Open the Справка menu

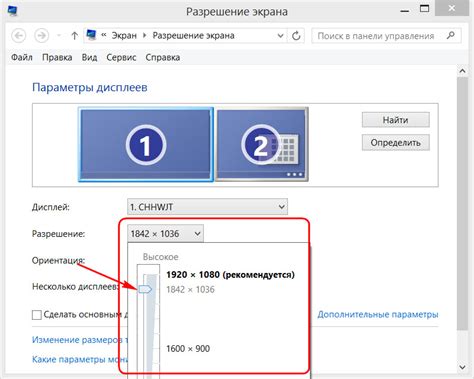[x=163, y=57]
